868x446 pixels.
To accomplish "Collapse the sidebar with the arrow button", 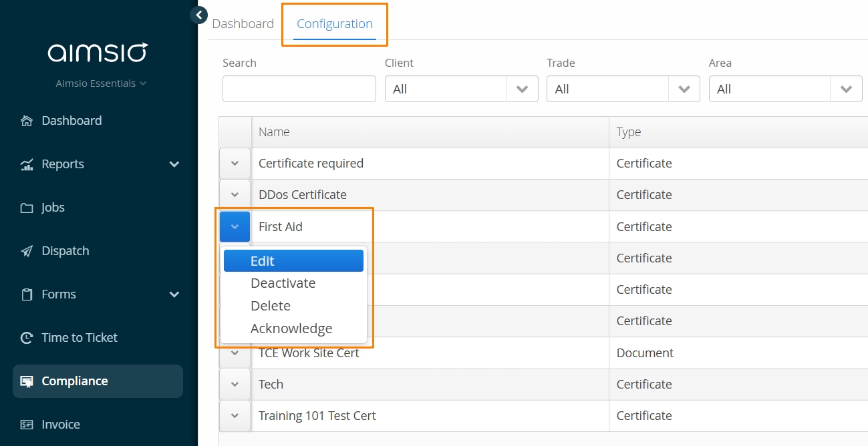I will tap(198, 15).
